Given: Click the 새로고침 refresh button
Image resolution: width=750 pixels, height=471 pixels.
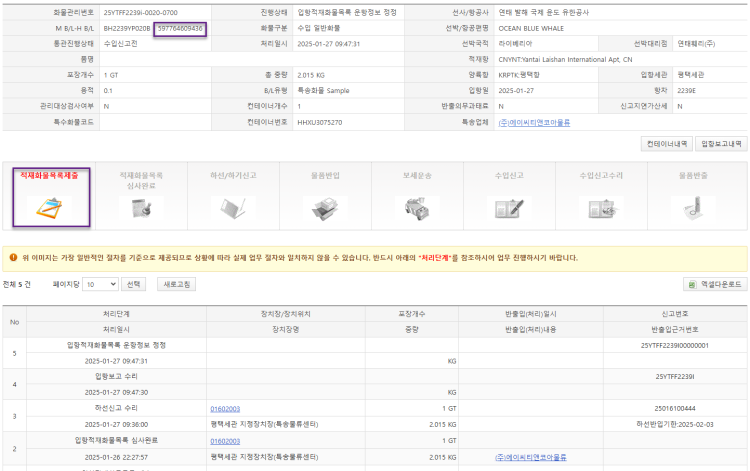Looking at the screenshot, I should pos(179,285).
